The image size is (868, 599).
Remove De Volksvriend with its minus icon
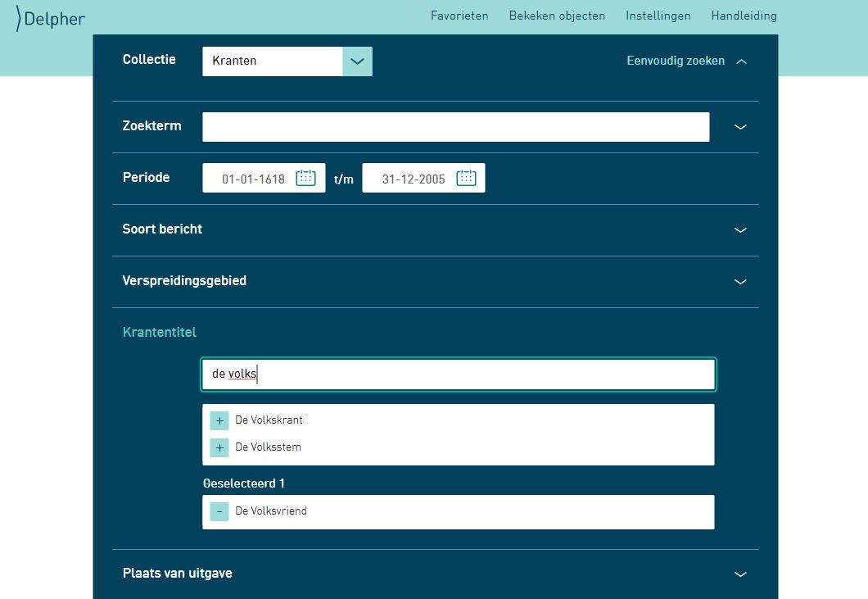pyautogui.click(x=219, y=511)
